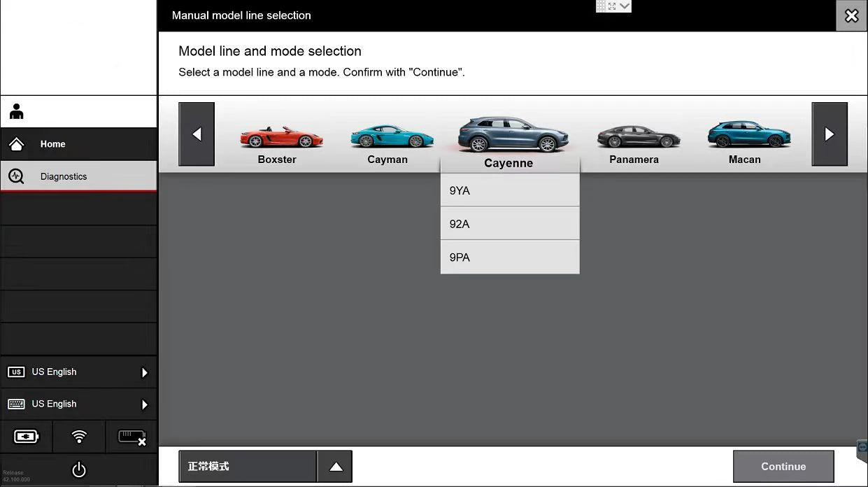The image size is (868, 487).
Task: Expand the 正常模式 mode dropdown arrow
Action: point(335,467)
